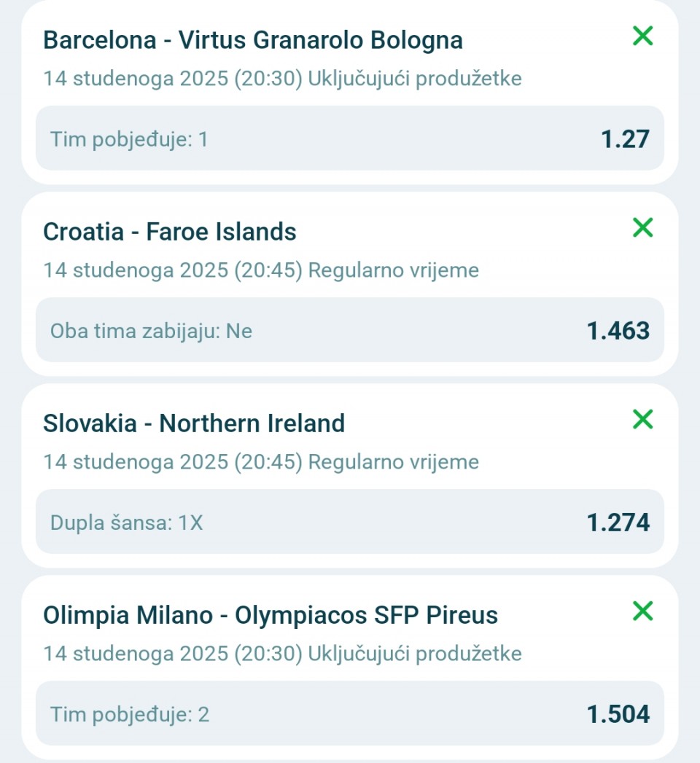700x763 pixels.
Task: Open the Slovakia - Northern Ireland match title
Action: click(x=193, y=423)
